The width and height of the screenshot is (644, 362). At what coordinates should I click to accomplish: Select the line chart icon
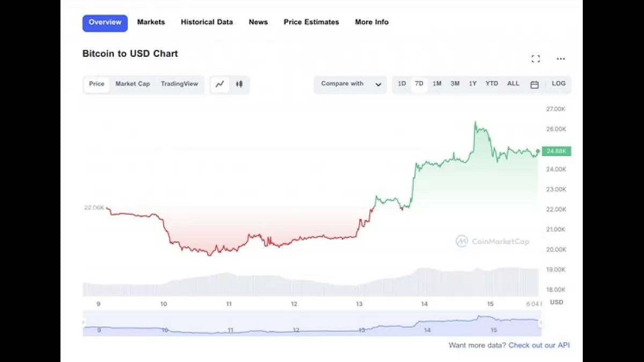click(219, 84)
